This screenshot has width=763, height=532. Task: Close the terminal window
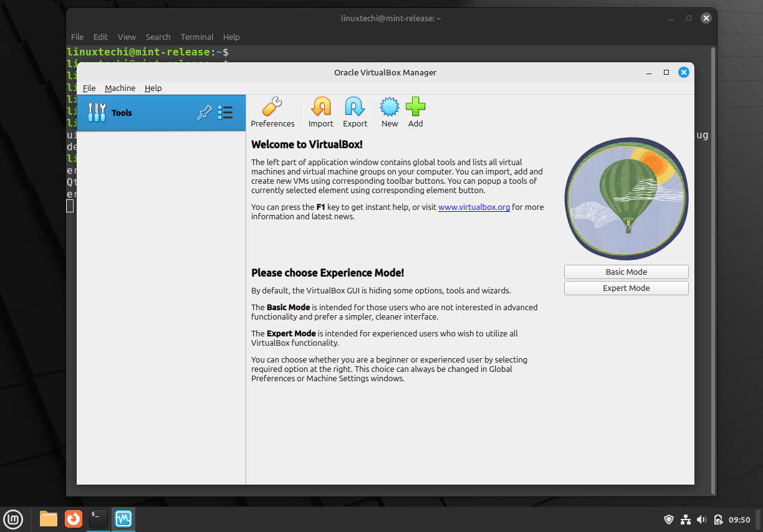click(706, 19)
